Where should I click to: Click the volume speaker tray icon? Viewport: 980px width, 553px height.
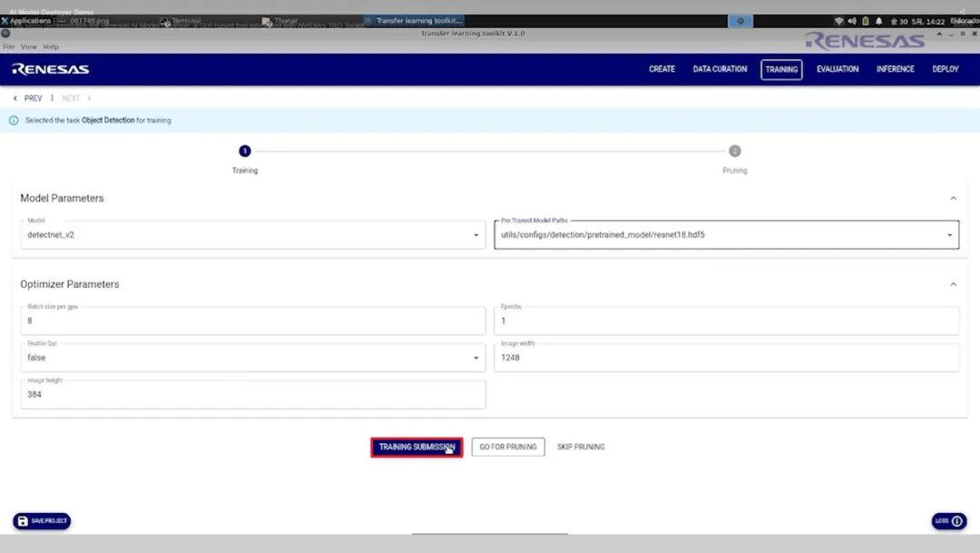[852, 21]
